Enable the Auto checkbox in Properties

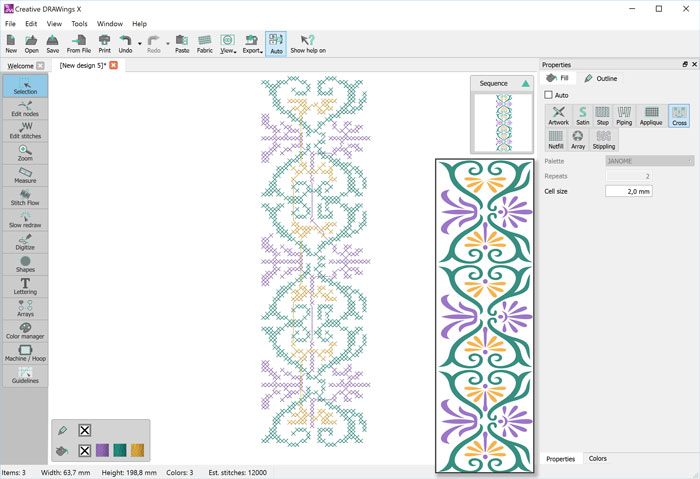548,95
